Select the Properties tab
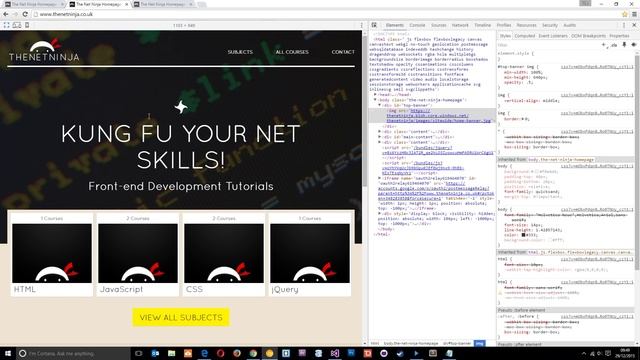This screenshot has width=640, height=360. [619, 36]
